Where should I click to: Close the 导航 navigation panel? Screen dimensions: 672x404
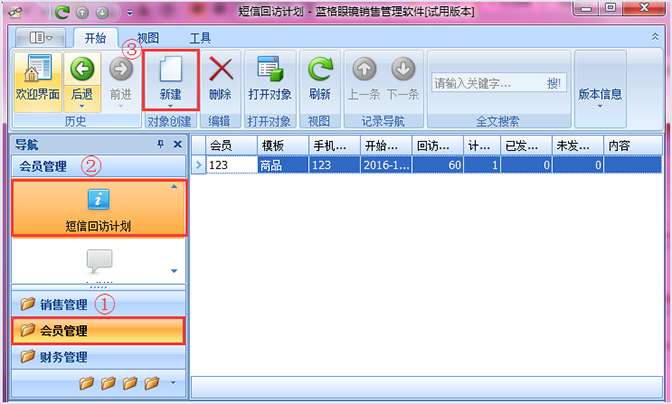point(177,144)
